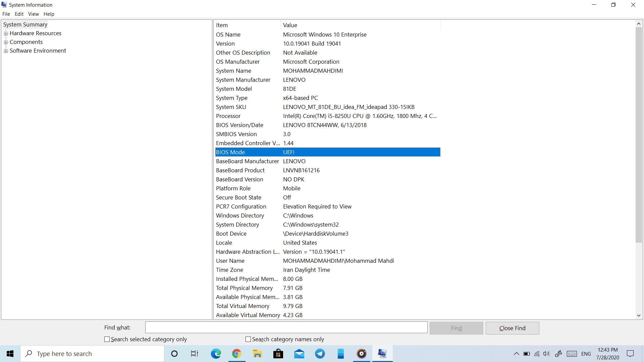The height and width of the screenshot is (362, 644).
Task: Open Telegram from the taskbar
Action: pos(320,354)
